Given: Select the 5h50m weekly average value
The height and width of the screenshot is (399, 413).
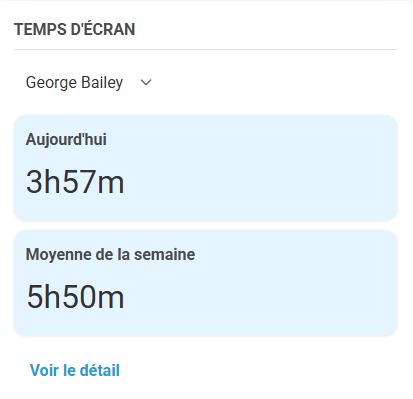Looking at the screenshot, I should tap(75, 297).
